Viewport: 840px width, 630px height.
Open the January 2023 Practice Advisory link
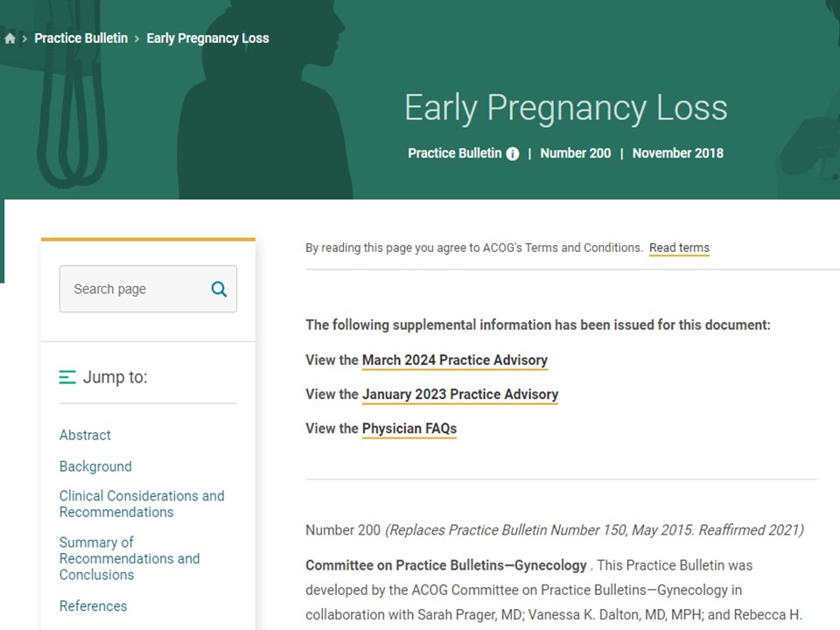tap(459, 395)
